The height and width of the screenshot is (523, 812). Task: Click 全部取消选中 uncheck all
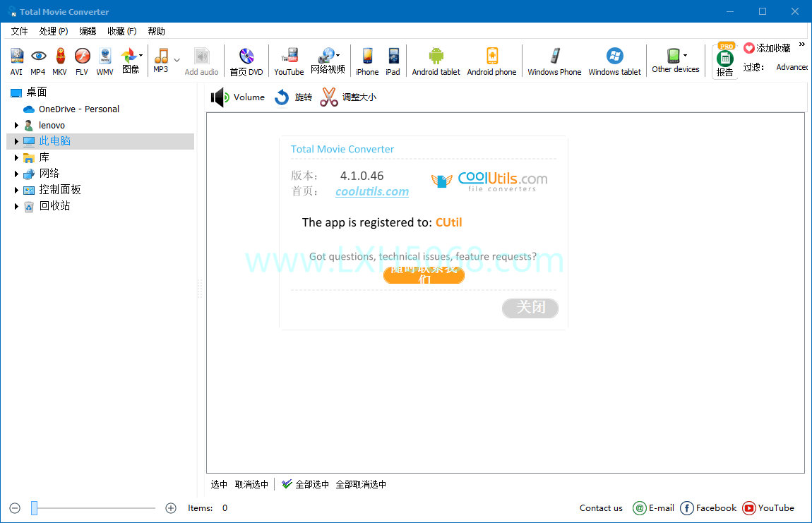pos(360,484)
